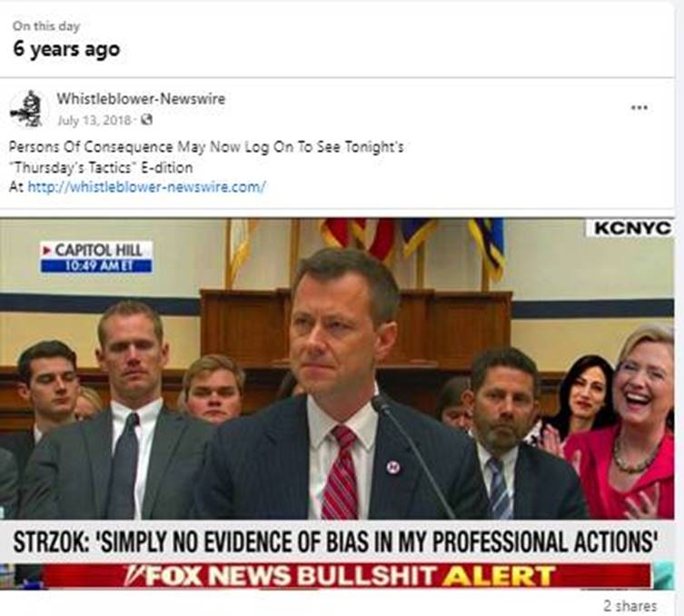
Task: Open the Whistleblower-Newswire page name
Action: tap(141, 99)
